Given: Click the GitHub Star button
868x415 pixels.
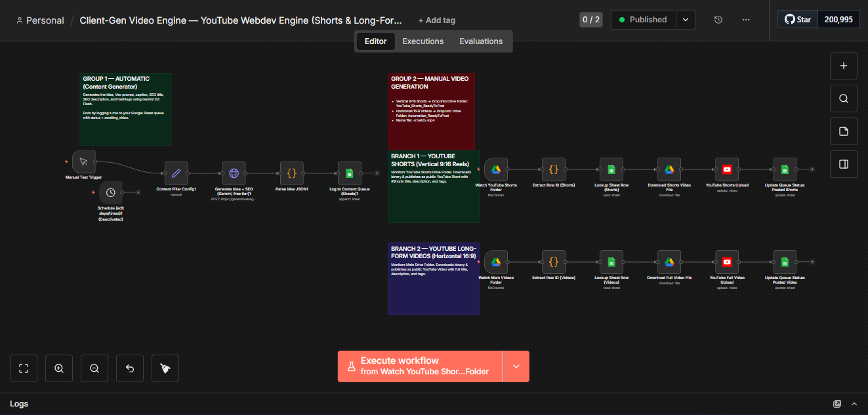Looking at the screenshot, I should [x=798, y=20].
